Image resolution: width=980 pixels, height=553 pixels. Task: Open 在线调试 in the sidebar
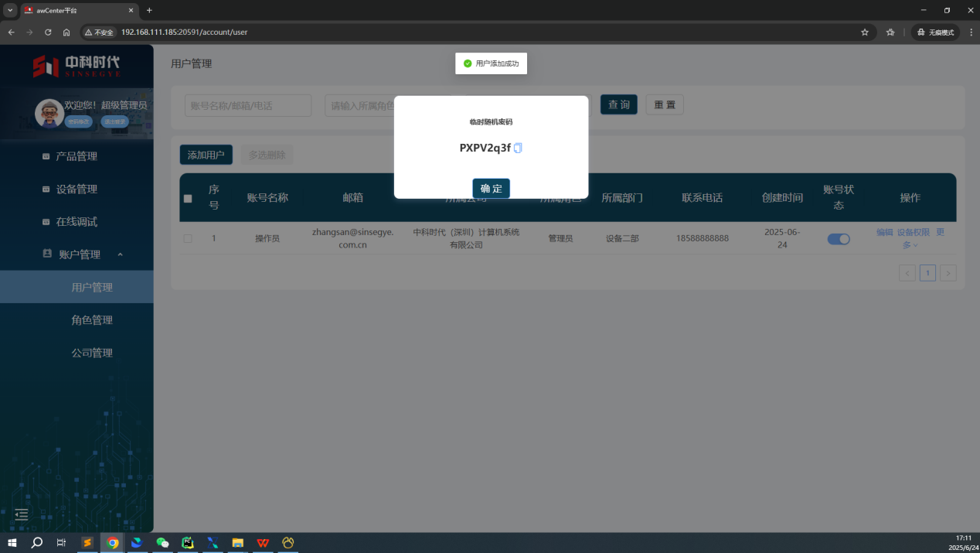(77, 221)
